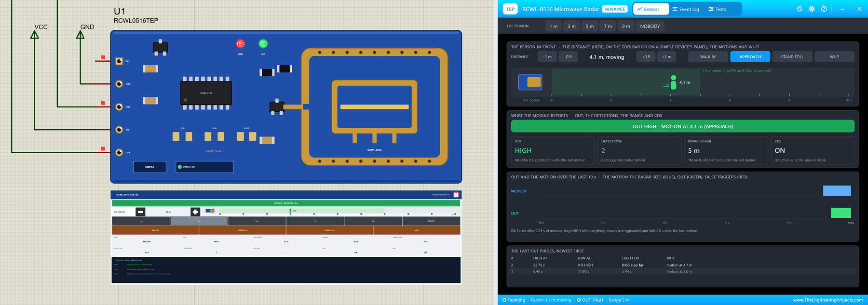
Task: Click the 6 mark on the distance track
Action: point(730,100)
